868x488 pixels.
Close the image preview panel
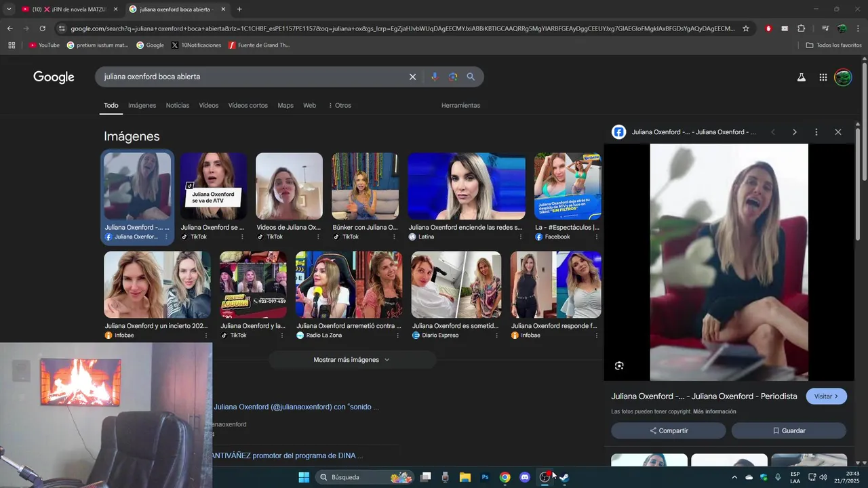point(838,132)
